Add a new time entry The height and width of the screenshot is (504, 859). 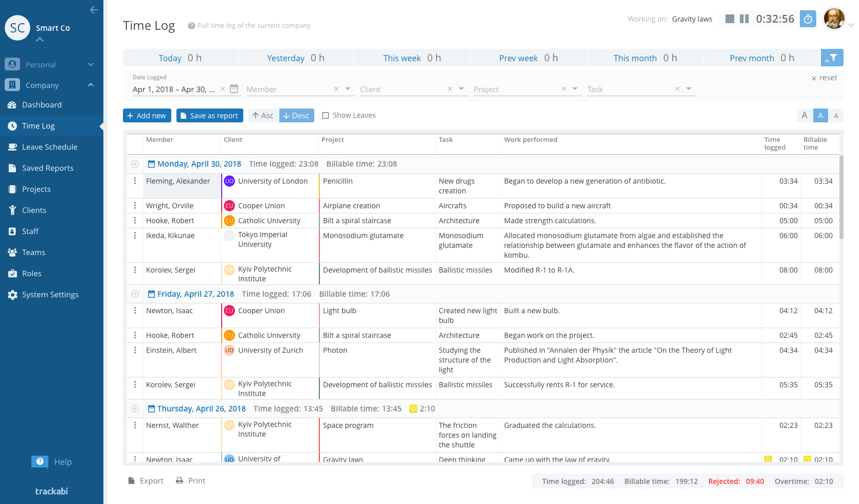tap(147, 116)
